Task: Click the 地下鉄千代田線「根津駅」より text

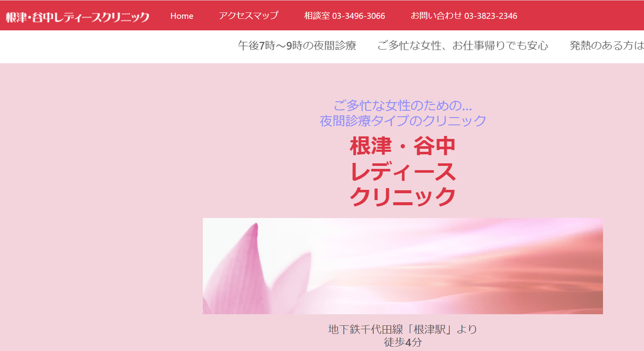Action: tap(402, 329)
